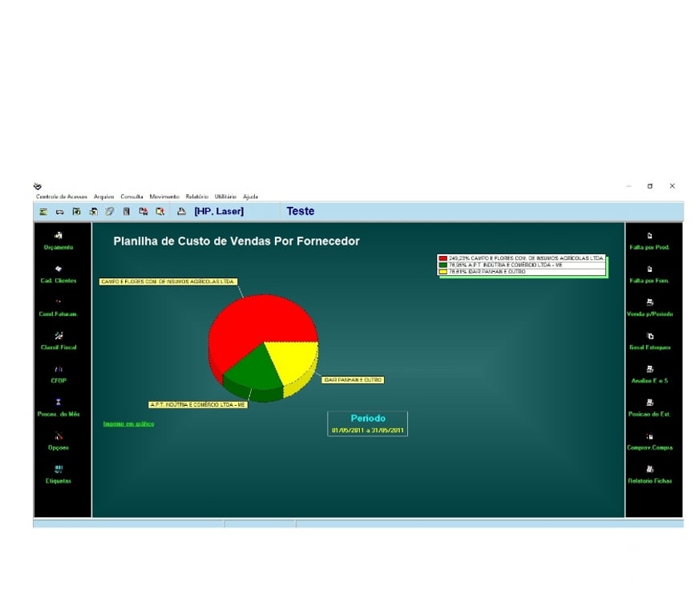This screenshot has height=616, width=699.
Task: Click the Imprimir em gráfico link
Action: pyautogui.click(x=128, y=423)
